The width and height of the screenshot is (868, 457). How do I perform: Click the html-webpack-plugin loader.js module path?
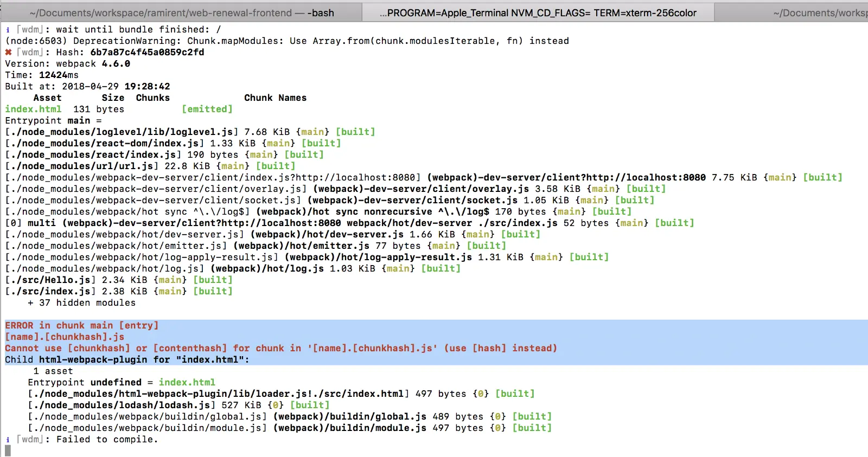[219, 394]
